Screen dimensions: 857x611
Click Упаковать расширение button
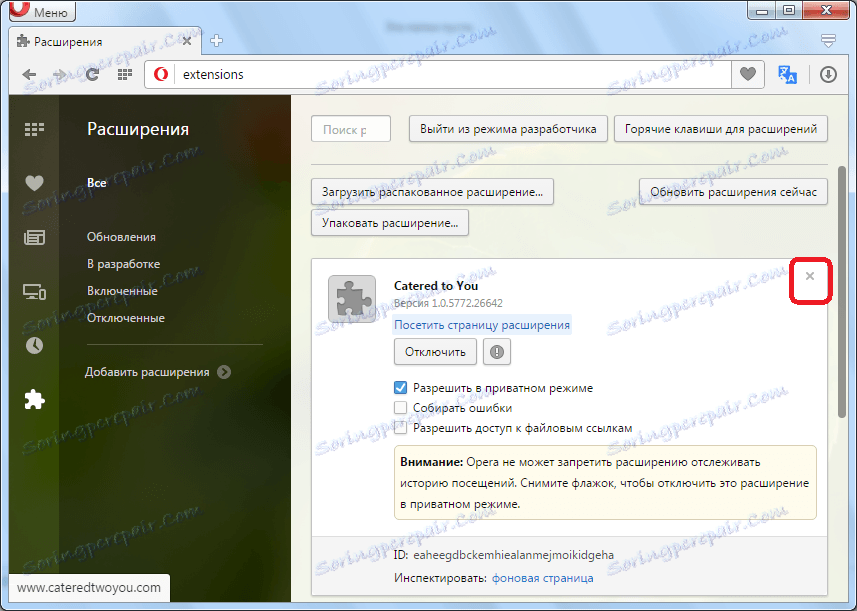(390, 223)
